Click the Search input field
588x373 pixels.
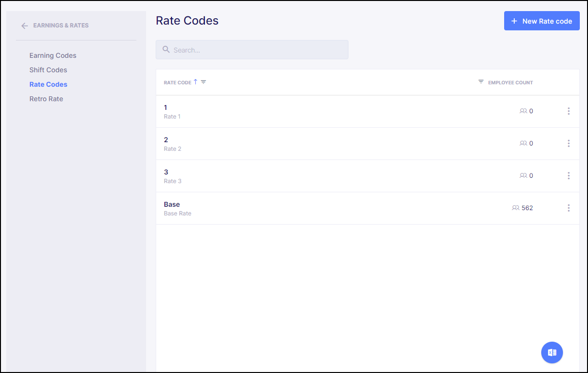pos(252,50)
